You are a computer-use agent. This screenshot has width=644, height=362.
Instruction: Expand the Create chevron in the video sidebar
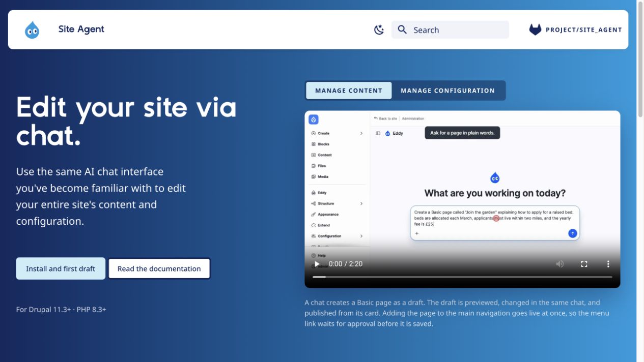point(361,133)
